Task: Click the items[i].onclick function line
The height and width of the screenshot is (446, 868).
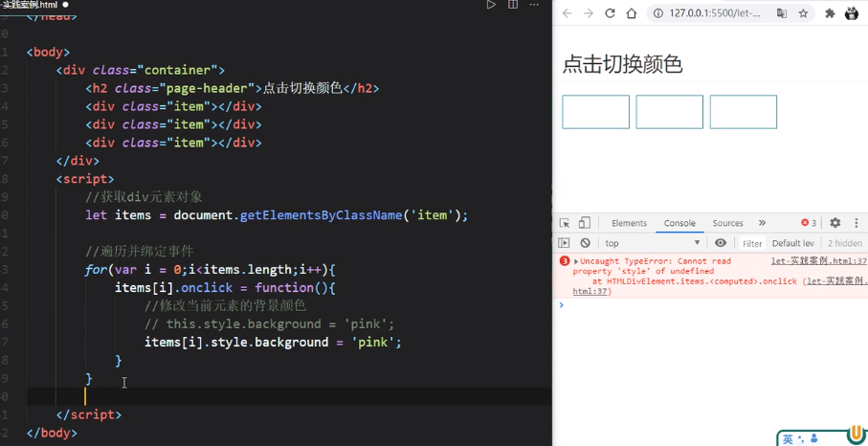Action: [225, 288]
